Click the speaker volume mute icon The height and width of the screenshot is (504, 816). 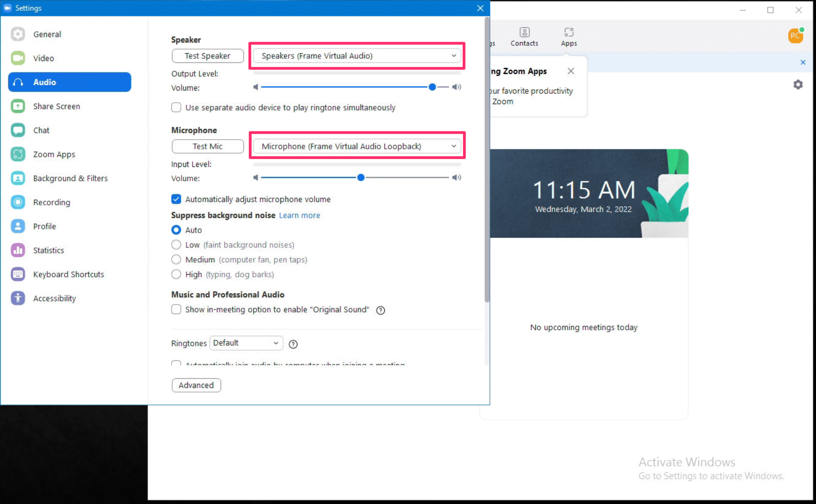tap(255, 87)
